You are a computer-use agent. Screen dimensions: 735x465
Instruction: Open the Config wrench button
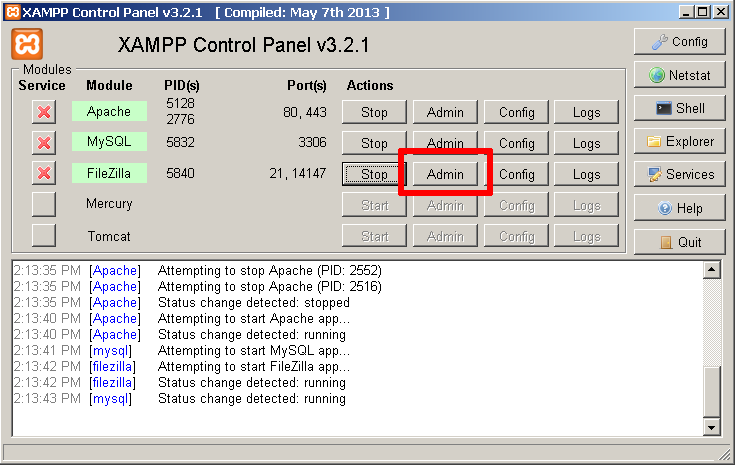point(679,42)
